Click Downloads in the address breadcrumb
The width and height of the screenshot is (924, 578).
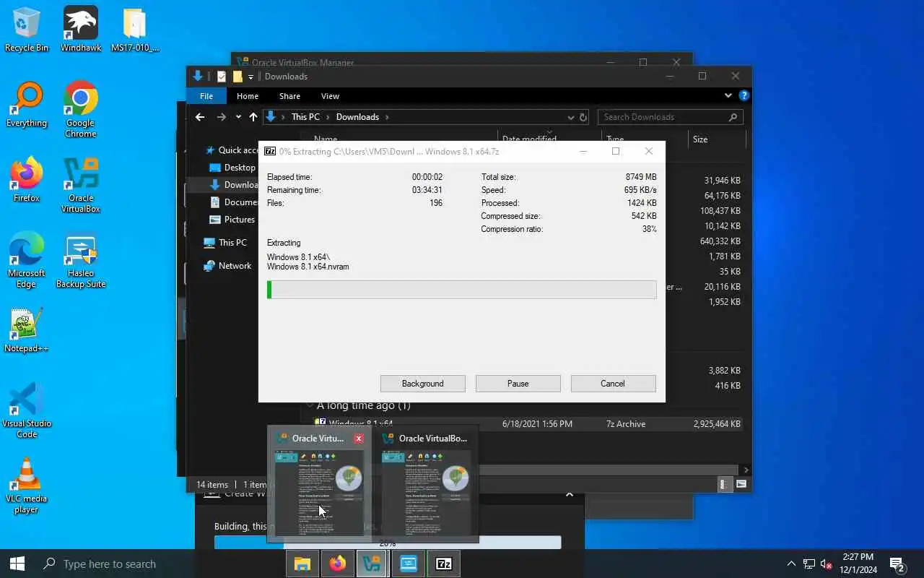357,117
